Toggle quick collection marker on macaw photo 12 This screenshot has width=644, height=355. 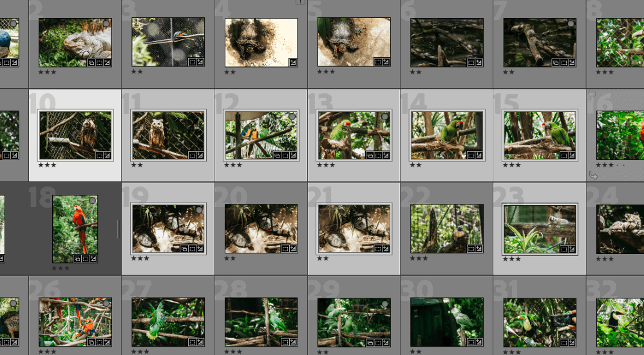292,117
